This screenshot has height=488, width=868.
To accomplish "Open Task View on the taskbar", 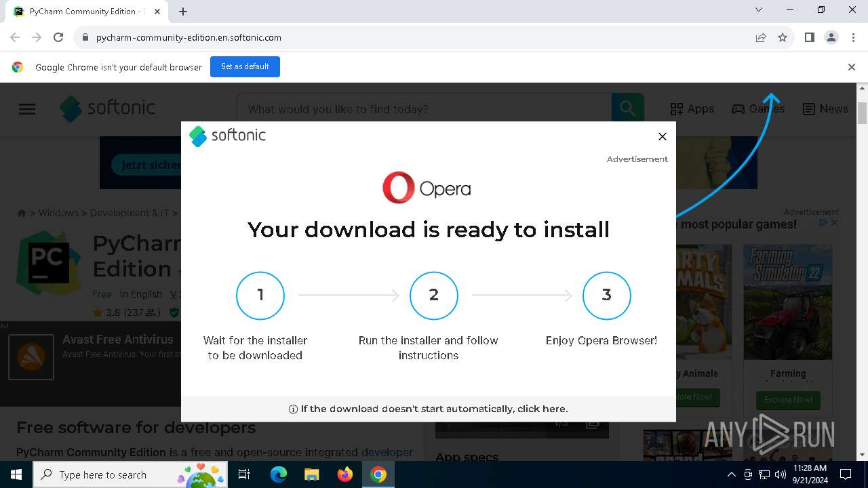I will pyautogui.click(x=244, y=474).
